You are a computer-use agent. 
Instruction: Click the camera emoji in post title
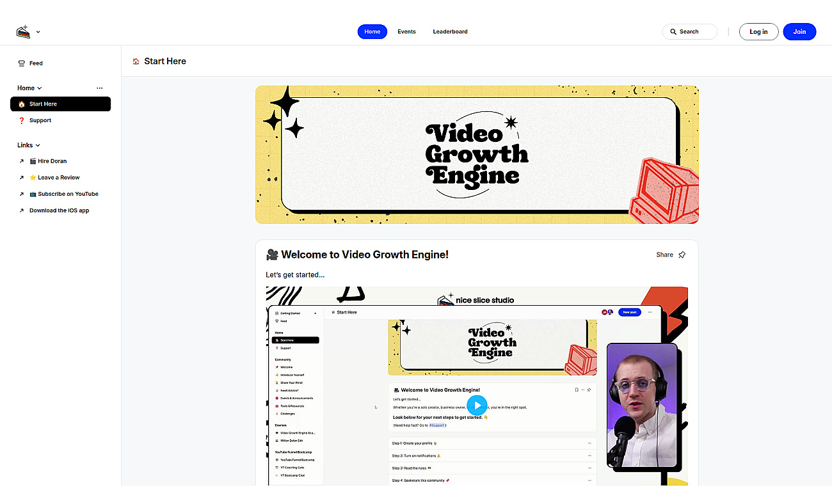272,255
